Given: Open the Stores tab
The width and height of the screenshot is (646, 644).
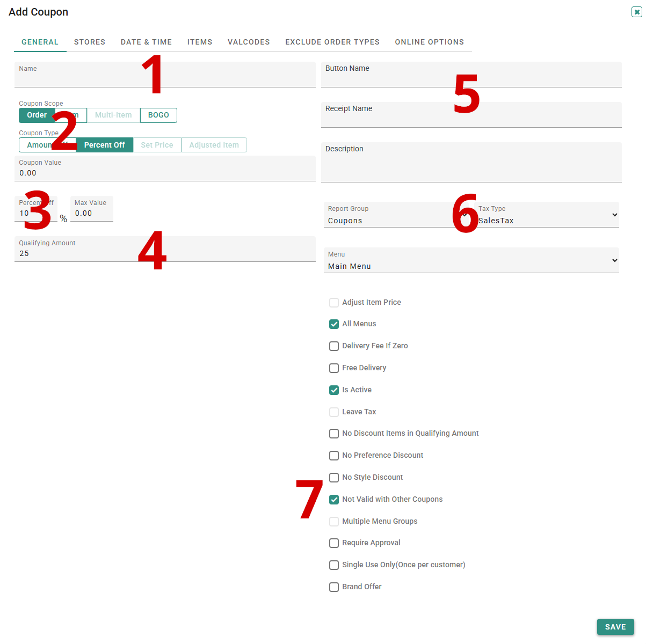Looking at the screenshot, I should coord(90,42).
